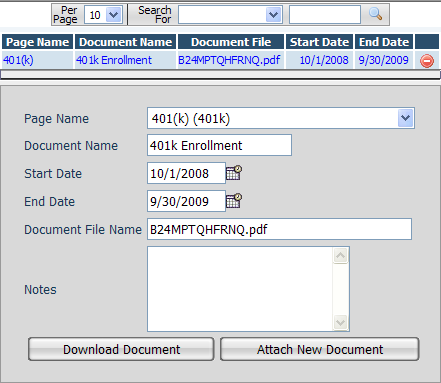Select the 10/1/2008 table cell
This screenshot has width=441, height=383.
tap(319, 60)
